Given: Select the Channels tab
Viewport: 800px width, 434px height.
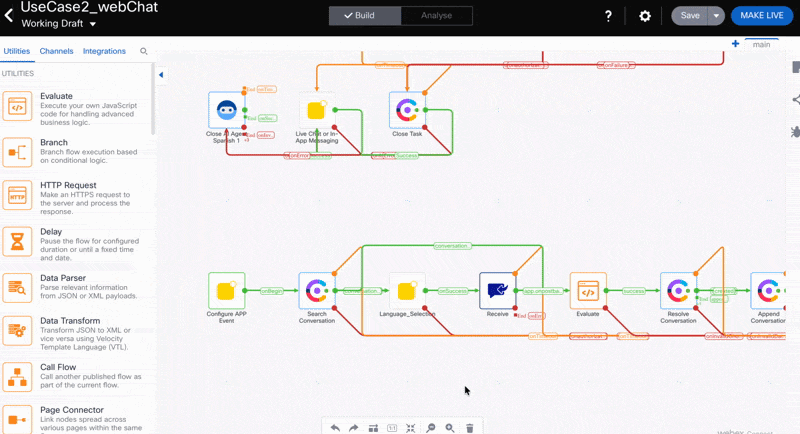Looking at the screenshot, I should [x=57, y=51].
